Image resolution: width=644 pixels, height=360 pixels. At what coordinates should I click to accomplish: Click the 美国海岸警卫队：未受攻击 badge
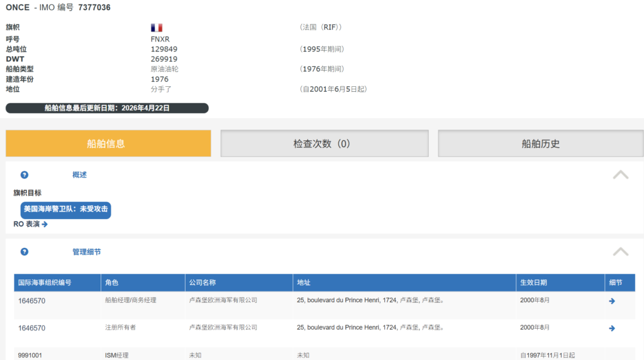[65, 210]
